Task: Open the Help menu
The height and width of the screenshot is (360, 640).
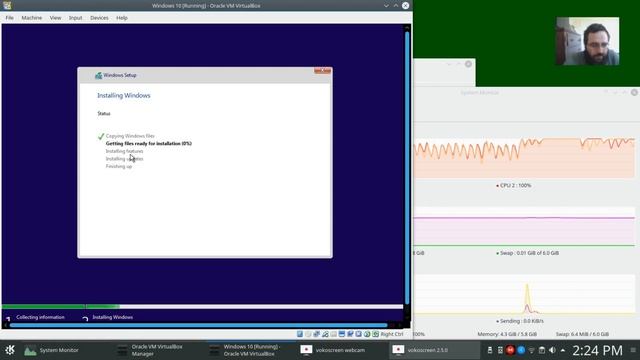Action: (122, 18)
